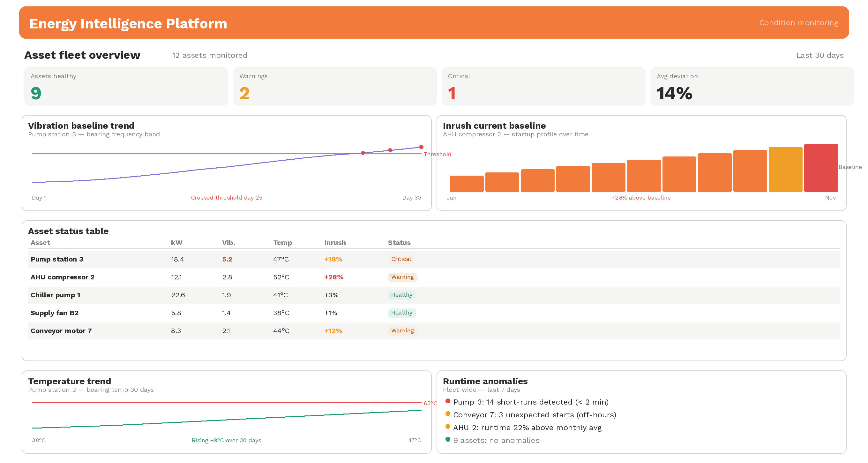Click the threshold crossing point on vibration trend
This screenshot has width=868, height=463.
(x=363, y=153)
